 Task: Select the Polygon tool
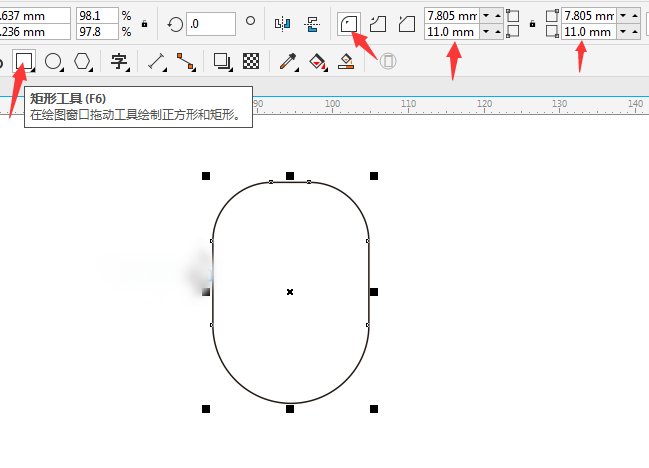click(82, 62)
